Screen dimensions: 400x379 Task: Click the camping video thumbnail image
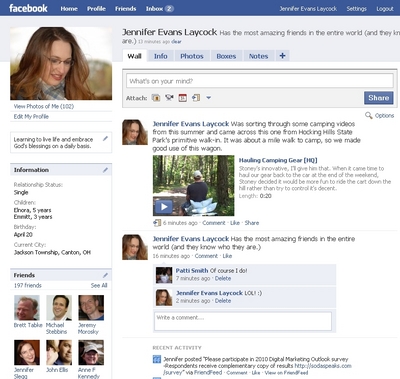pos(193,186)
